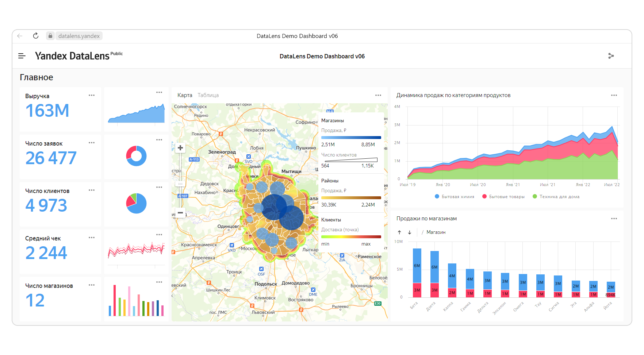Open map widget three-dot menu
The image size is (644, 355).
coord(378,95)
